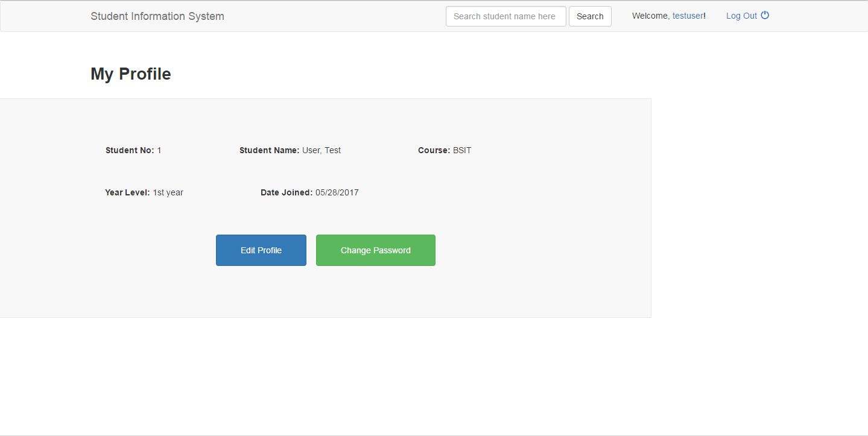Open the Student Information System home link

157,16
